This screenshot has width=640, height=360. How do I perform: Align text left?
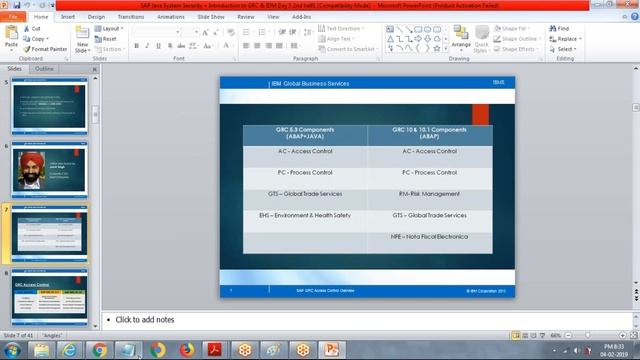pyautogui.click(x=246, y=46)
